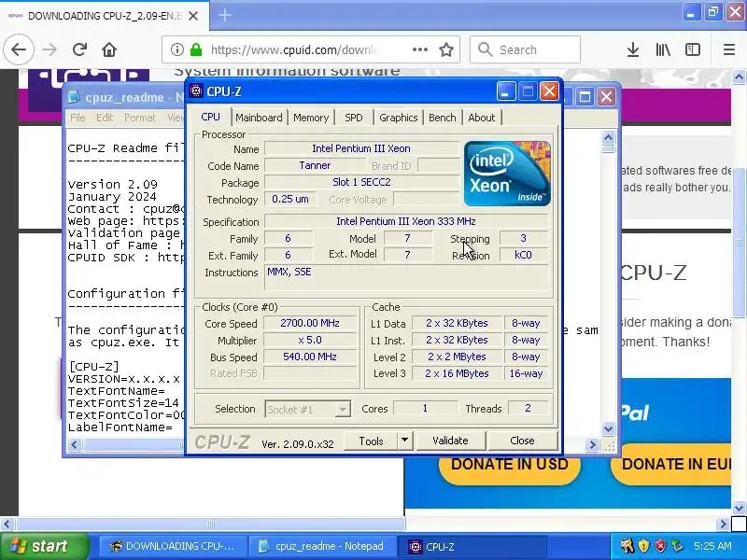The width and height of the screenshot is (747, 560).
Task: Click the Notepad title bar document icon
Action: point(74,97)
